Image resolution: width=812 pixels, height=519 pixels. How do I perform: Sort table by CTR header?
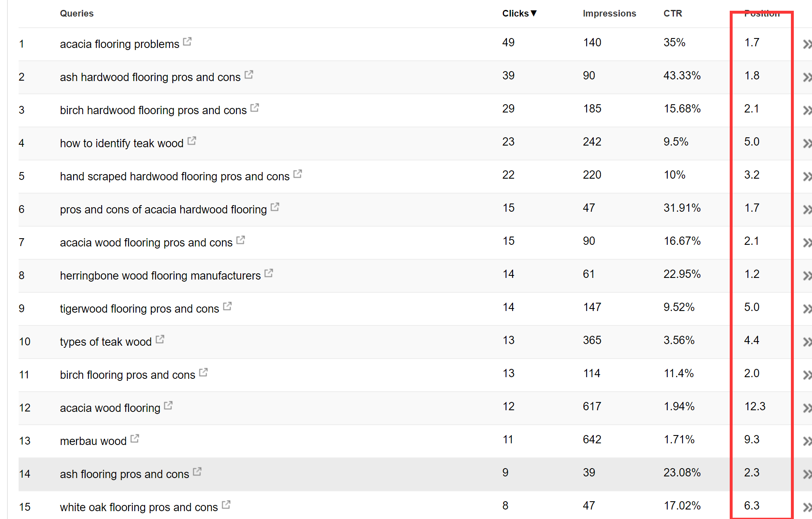673,13
